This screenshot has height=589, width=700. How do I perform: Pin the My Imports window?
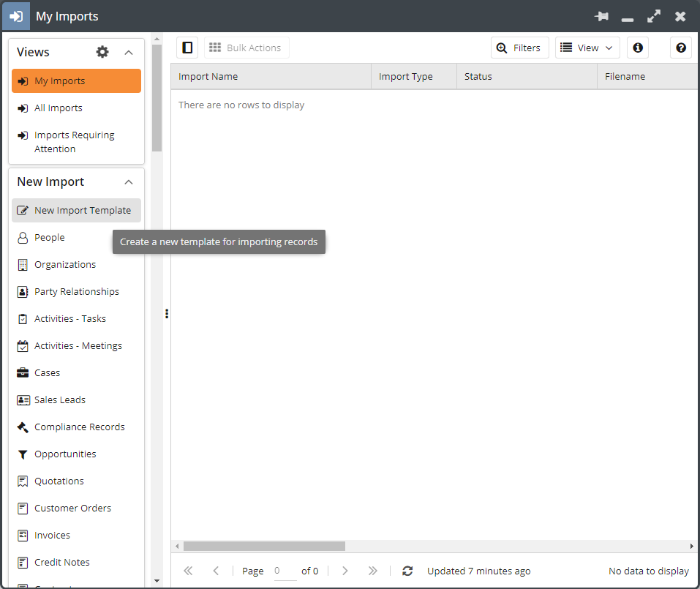[x=601, y=16]
